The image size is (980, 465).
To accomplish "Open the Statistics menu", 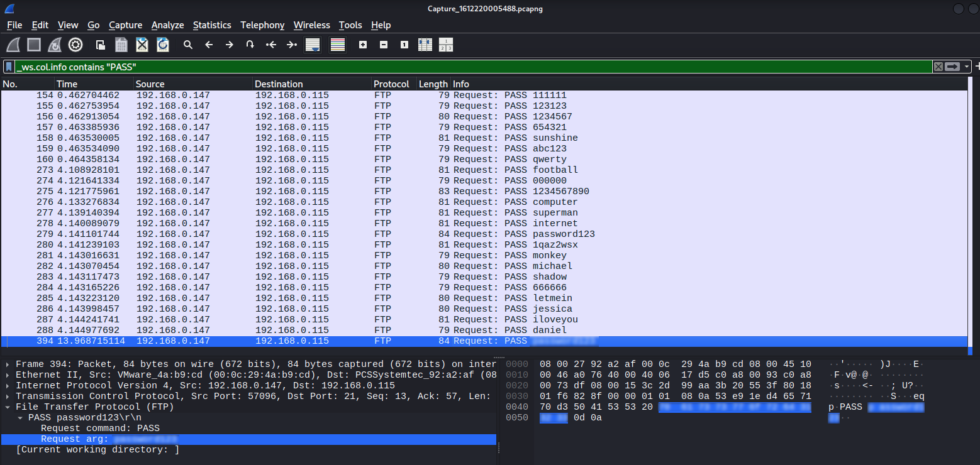I will (x=212, y=25).
